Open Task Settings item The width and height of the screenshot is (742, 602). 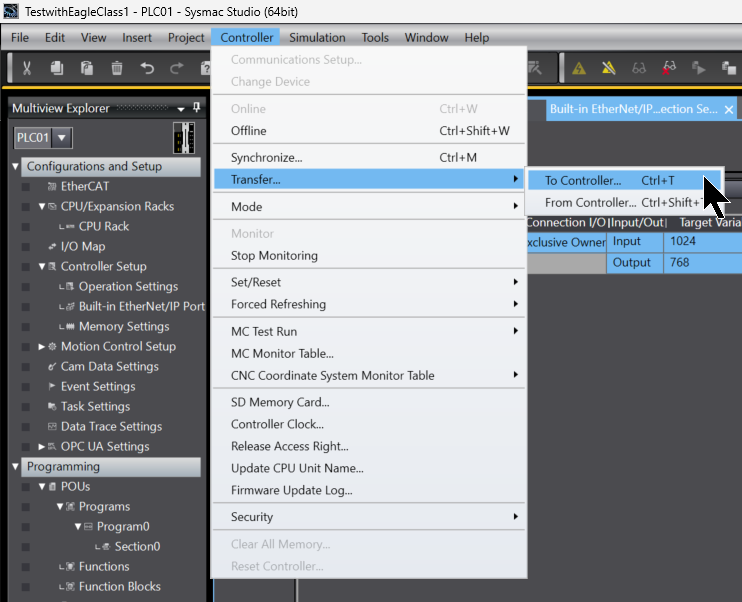[x=95, y=407]
